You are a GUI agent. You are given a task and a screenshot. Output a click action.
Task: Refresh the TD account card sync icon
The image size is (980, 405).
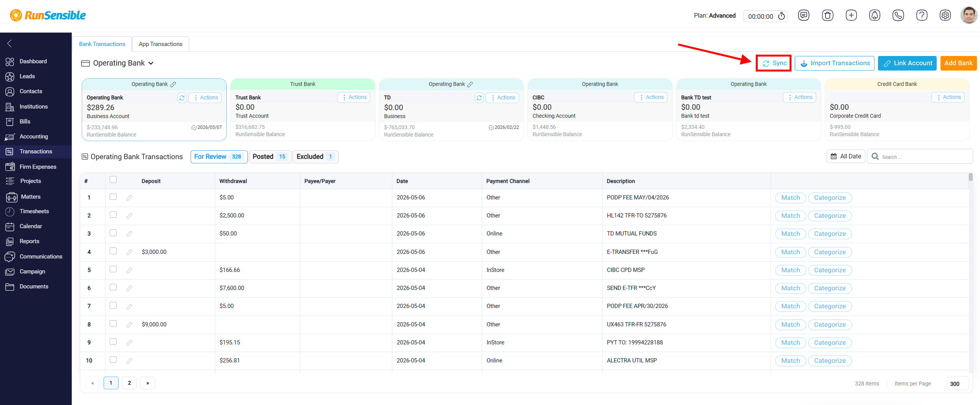(x=479, y=98)
